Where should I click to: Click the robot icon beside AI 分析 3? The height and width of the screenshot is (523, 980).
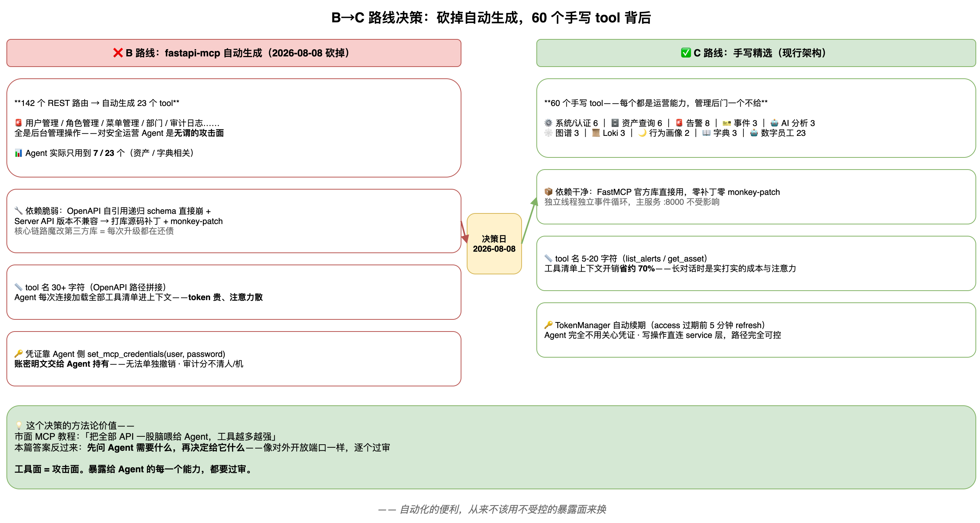click(774, 123)
